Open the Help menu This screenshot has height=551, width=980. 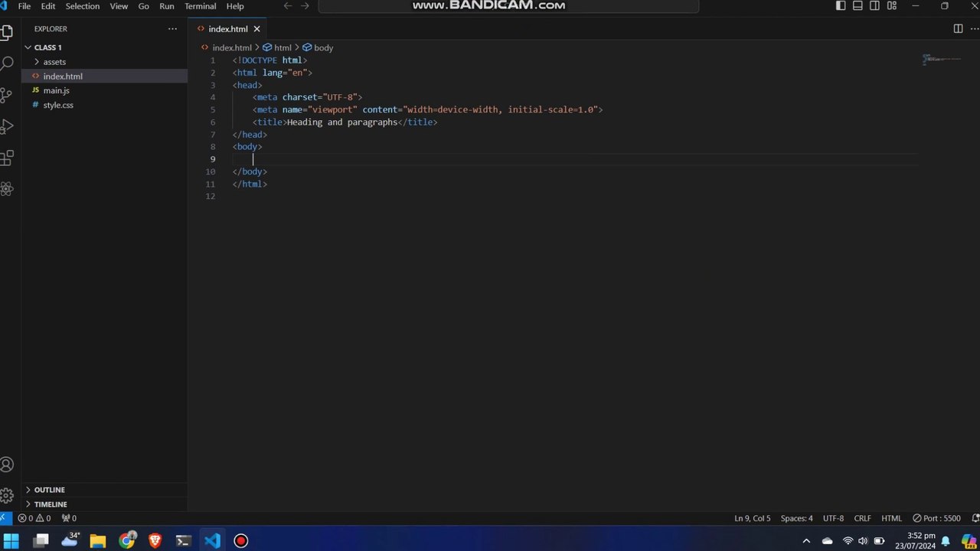[x=235, y=6]
